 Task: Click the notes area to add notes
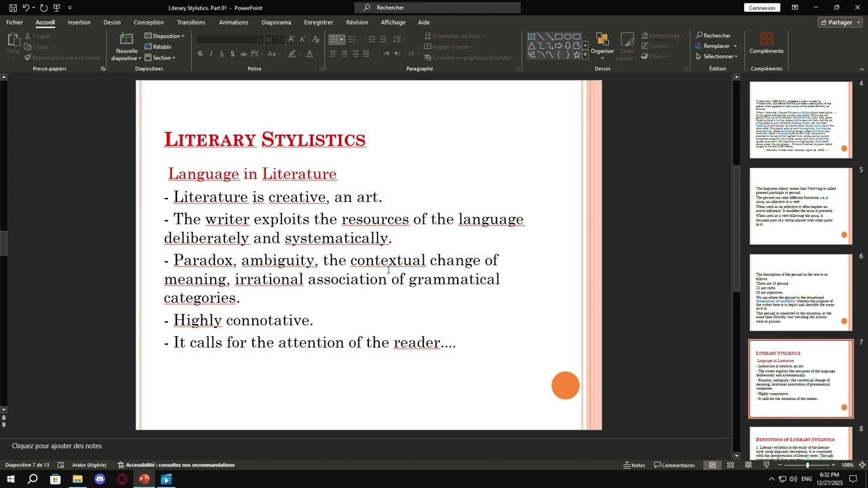coord(366,446)
